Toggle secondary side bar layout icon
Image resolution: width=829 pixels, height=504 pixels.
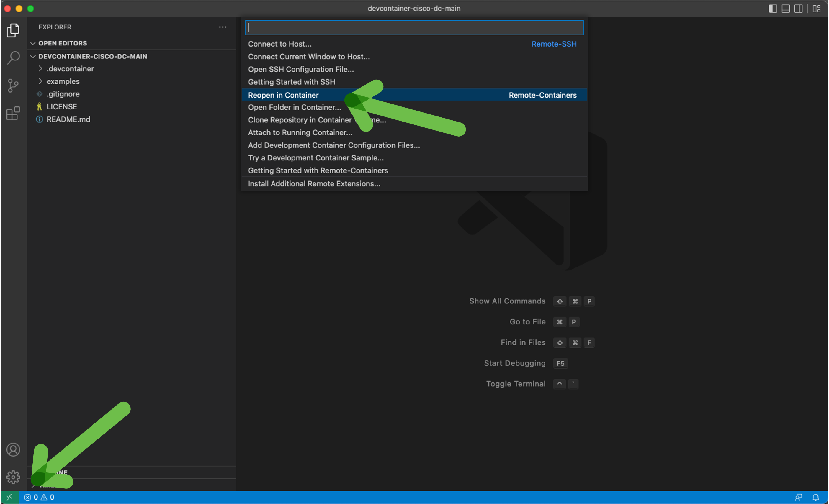click(x=798, y=9)
